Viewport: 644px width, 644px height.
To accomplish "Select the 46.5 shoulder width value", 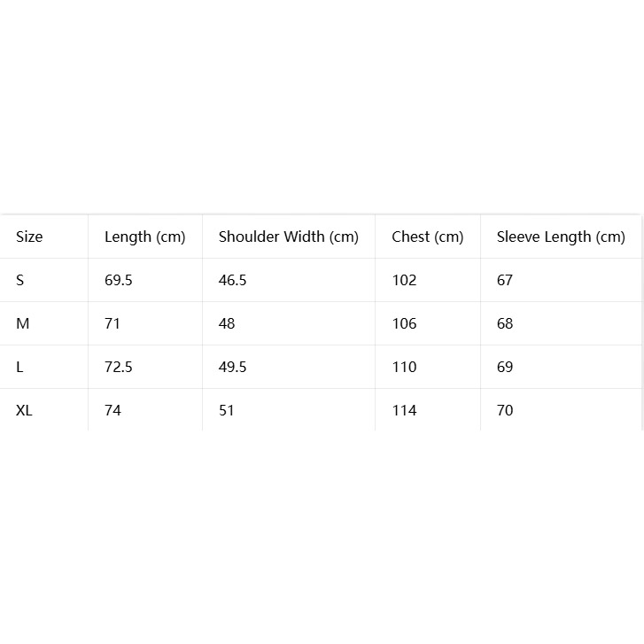I will point(232,280).
